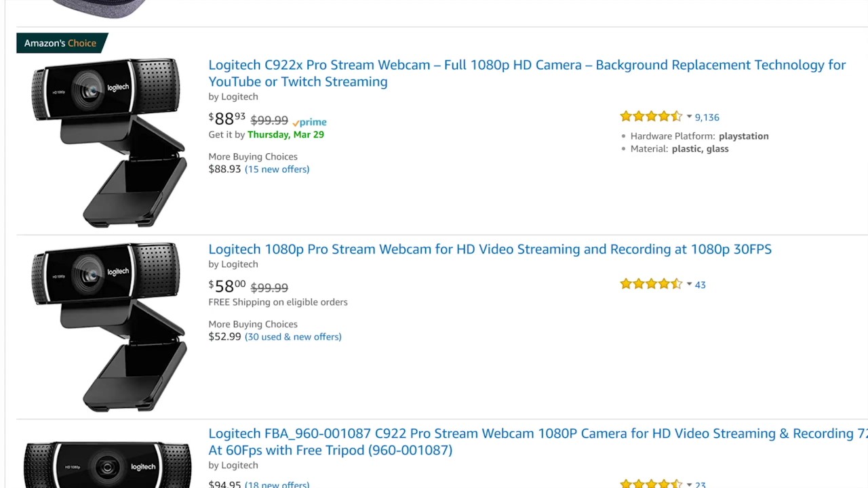Open Logitech 1080p Pro Stream Webcam title
The image size is (868, 488).
(x=490, y=249)
